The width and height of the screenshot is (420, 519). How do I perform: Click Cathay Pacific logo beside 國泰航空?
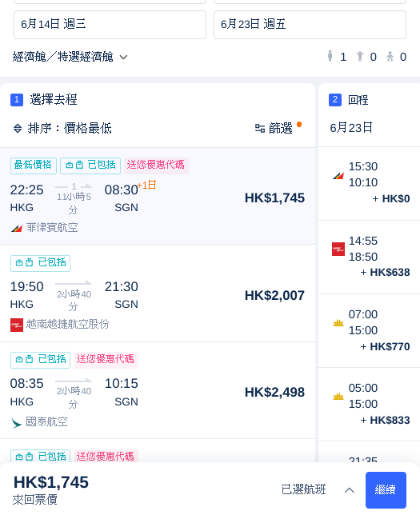pos(16,422)
